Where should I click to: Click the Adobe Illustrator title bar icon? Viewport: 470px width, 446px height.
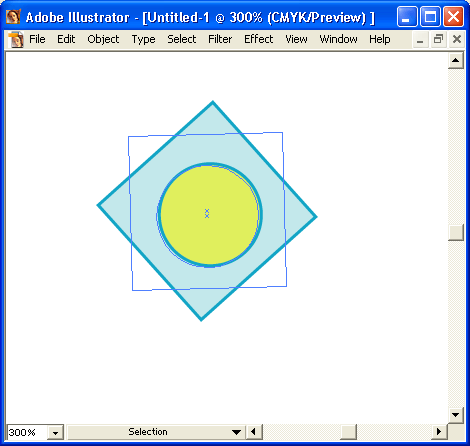point(13,17)
